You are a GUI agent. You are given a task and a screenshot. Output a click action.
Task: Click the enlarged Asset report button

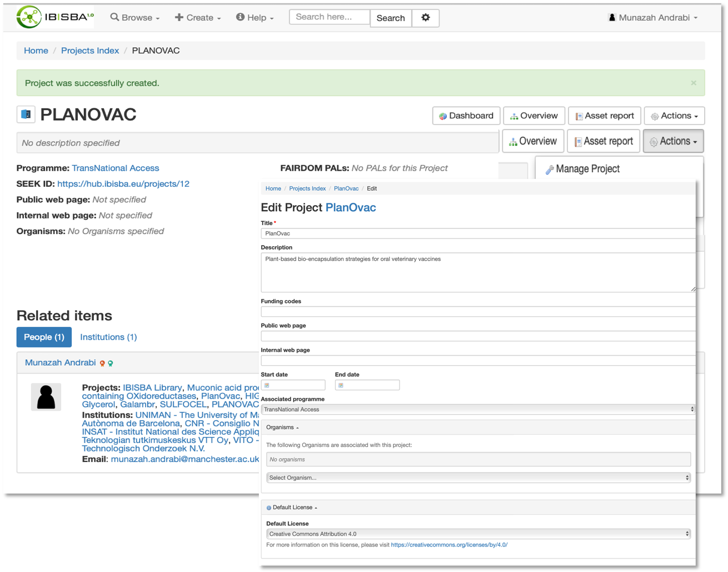pyautogui.click(x=604, y=141)
